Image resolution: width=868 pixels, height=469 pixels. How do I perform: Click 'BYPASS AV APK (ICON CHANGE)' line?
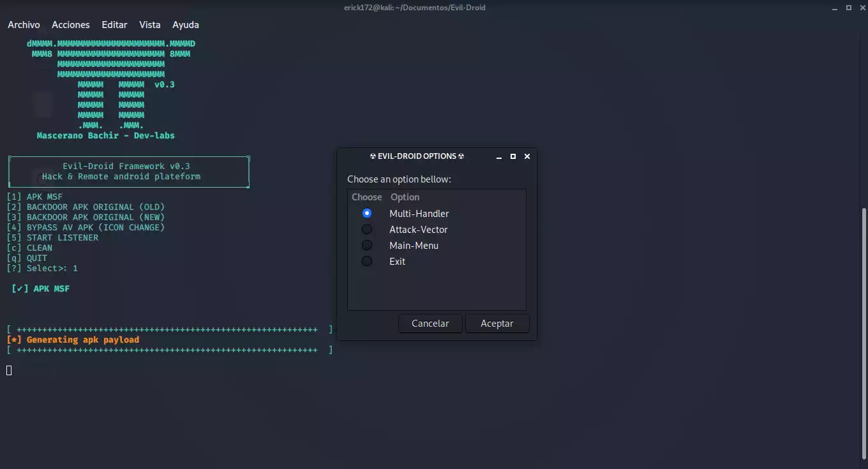86,228
